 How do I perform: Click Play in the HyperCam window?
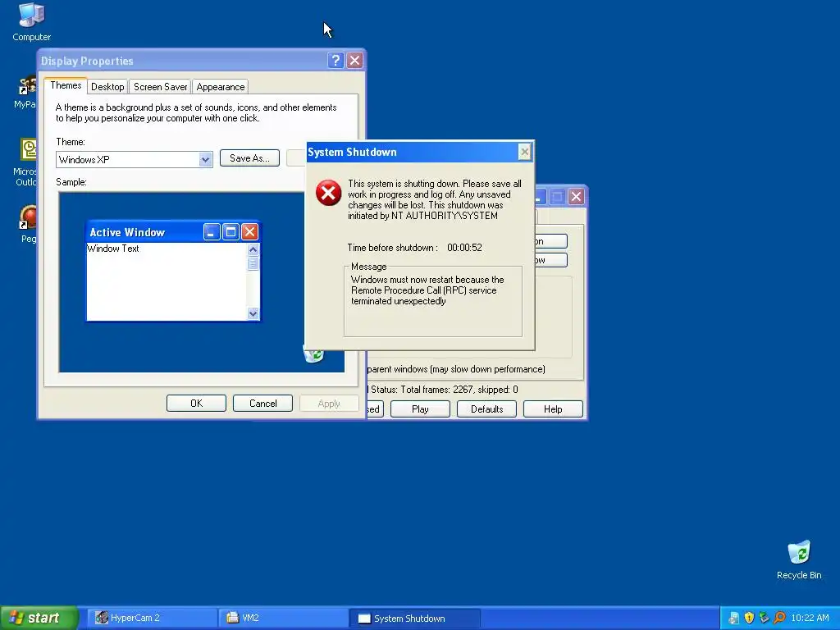coord(420,409)
